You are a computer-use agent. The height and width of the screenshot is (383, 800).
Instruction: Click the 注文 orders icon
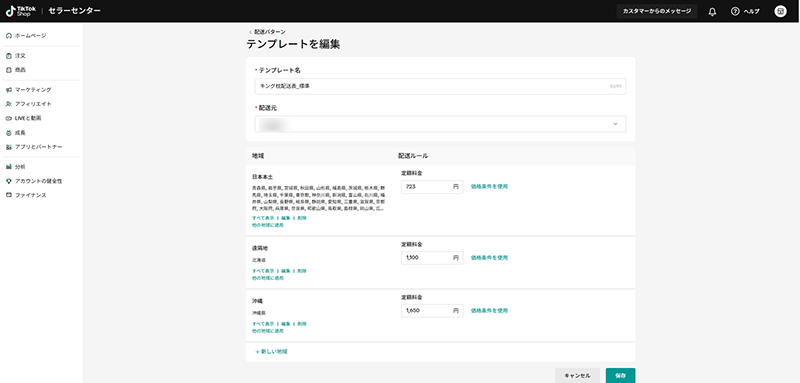[9, 56]
